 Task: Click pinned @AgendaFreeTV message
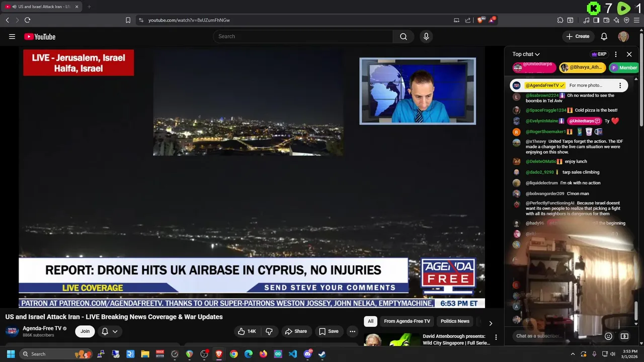pyautogui.click(x=569, y=85)
